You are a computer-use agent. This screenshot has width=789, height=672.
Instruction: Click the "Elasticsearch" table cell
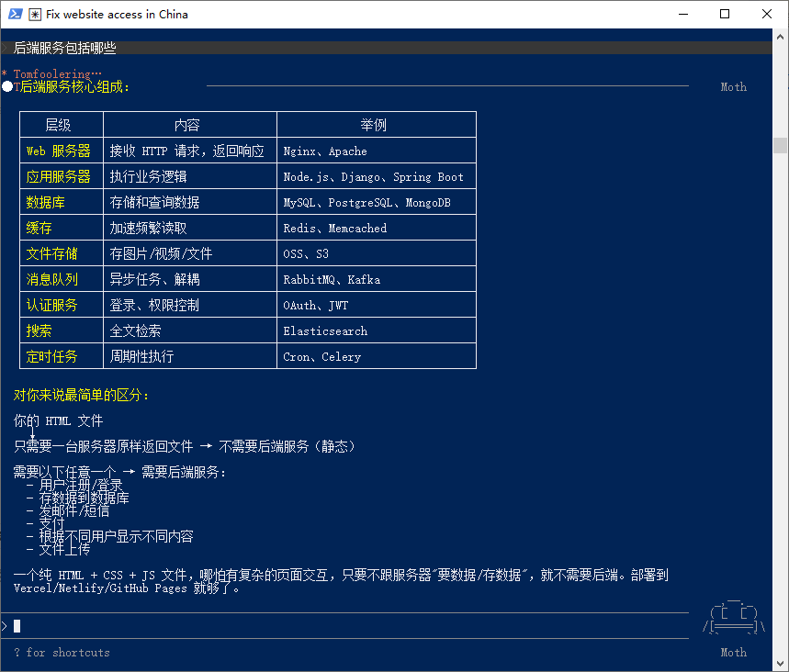coord(325,331)
